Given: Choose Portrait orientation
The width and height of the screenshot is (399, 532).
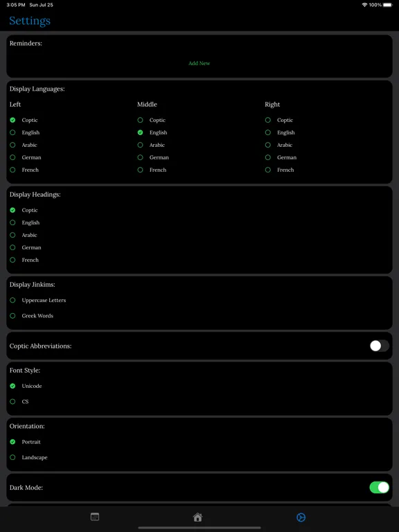Looking at the screenshot, I should pos(12,442).
